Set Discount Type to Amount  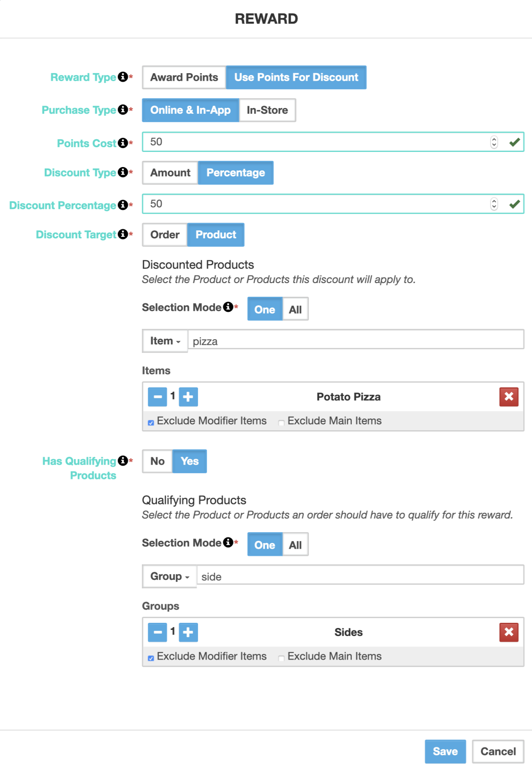point(170,172)
